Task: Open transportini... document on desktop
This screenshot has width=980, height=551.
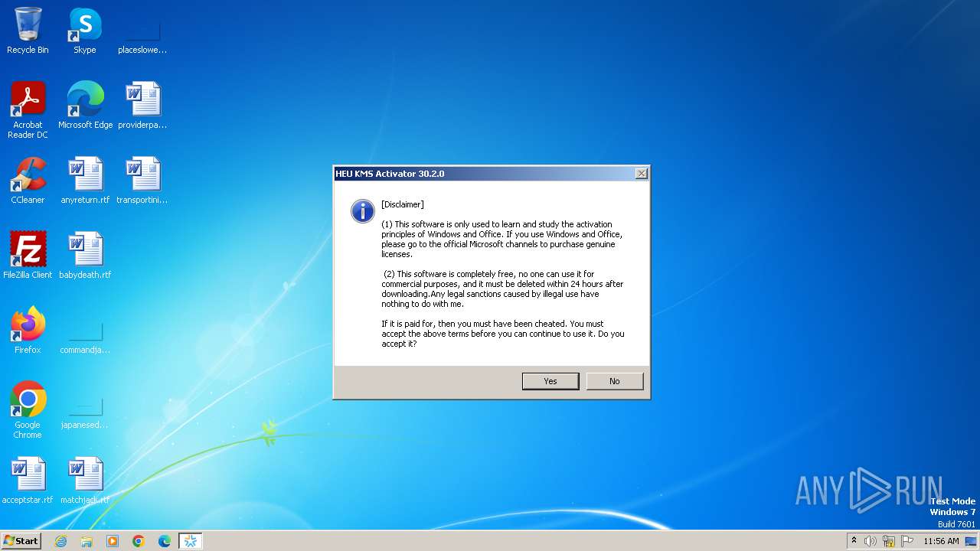Action: (x=142, y=181)
